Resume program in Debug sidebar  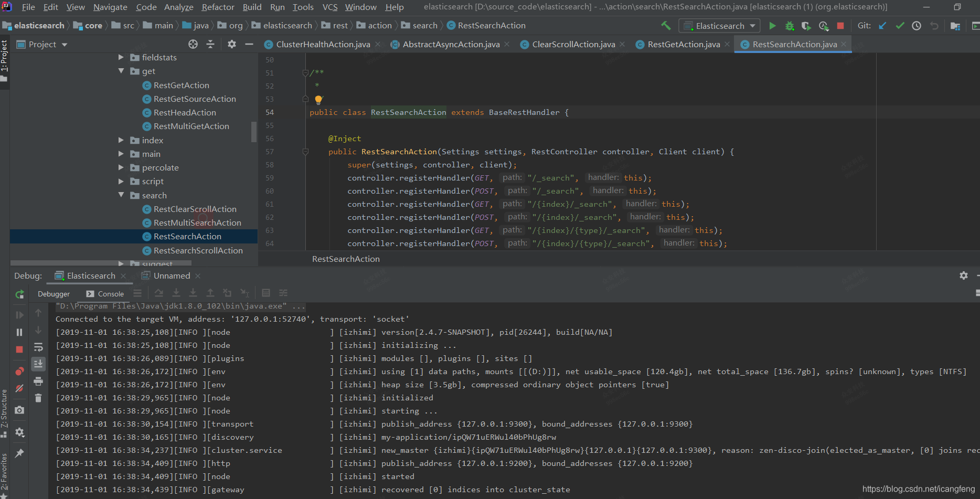coord(19,315)
